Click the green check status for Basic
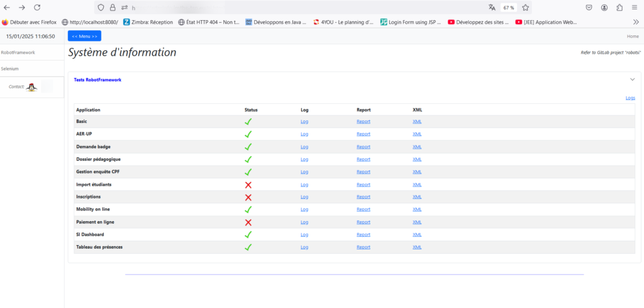Image resolution: width=644 pixels, height=308 pixels. pyautogui.click(x=248, y=122)
